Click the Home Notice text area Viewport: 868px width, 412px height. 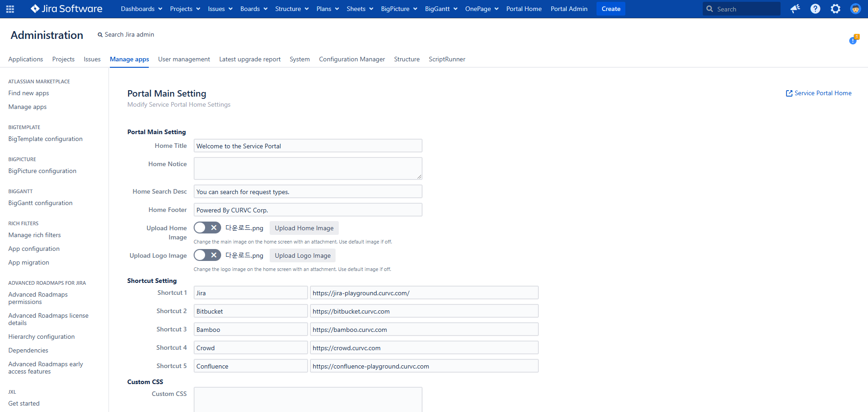coord(308,168)
